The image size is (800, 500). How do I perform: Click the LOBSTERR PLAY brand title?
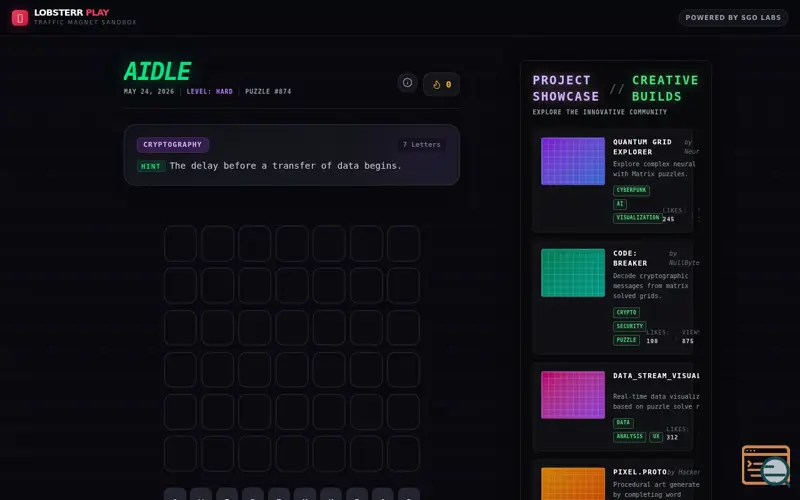point(71,12)
